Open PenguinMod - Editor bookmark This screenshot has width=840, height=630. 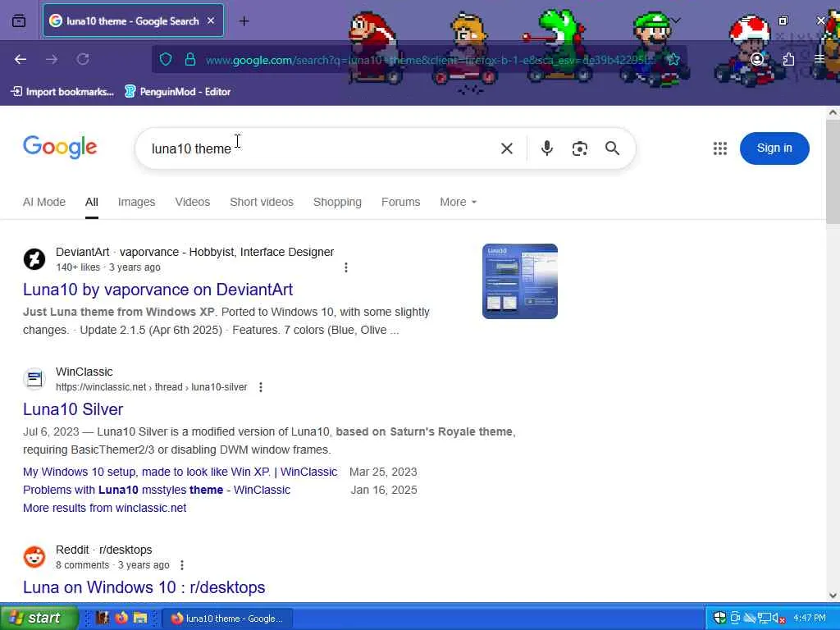click(178, 92)
